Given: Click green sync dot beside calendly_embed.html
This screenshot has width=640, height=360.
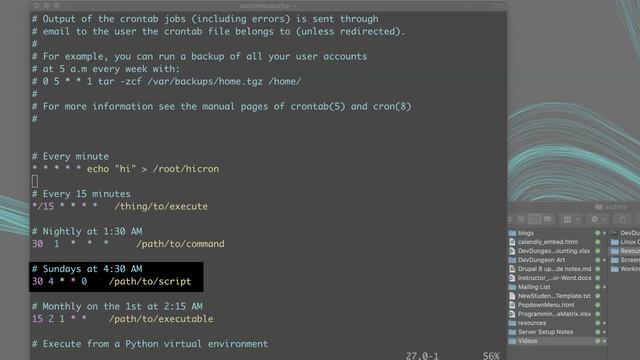Looking at the screenshot, I should point(598,242).
